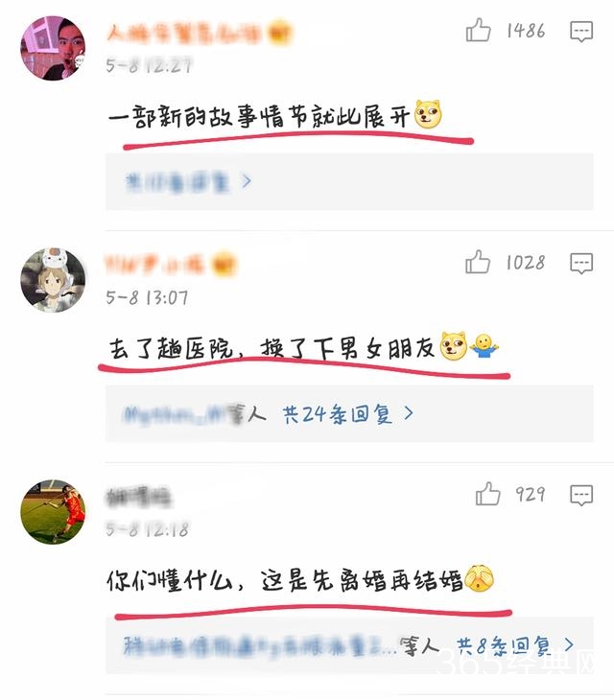The width and height of the screenshot is (614, 700).
Task: Like the comment with 1028 likes
Action: pos(478,262)
